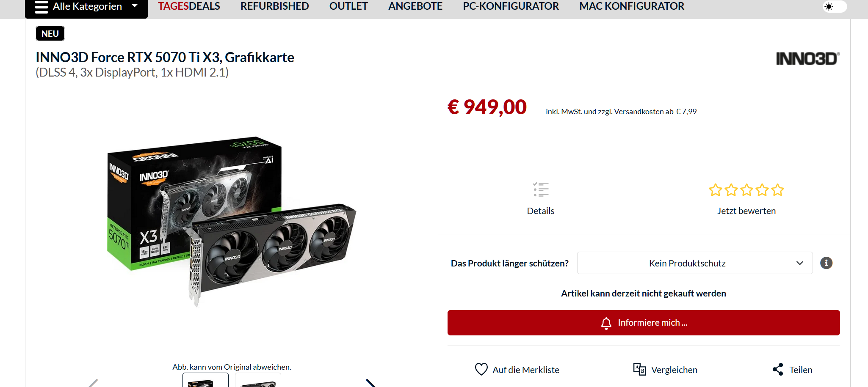
Task: Go to the PC-KONFIGURATOR page
Action: 511,6
